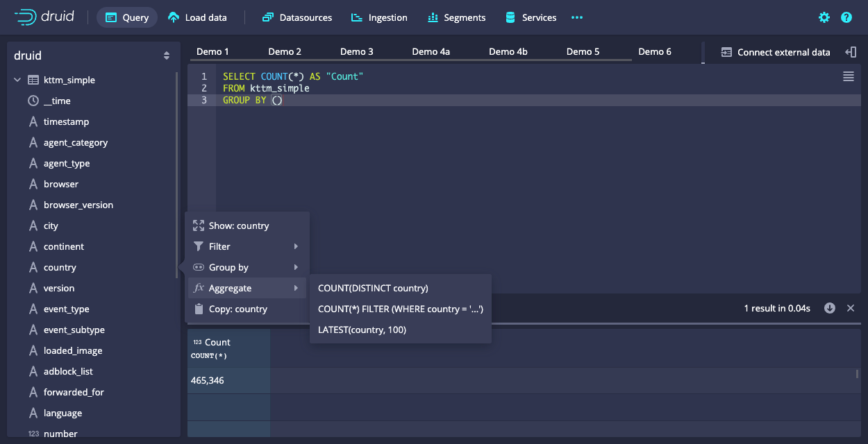This screenshot has width=868, height=444.
Task: Select the browser_version column
Action: coord(78,205)
